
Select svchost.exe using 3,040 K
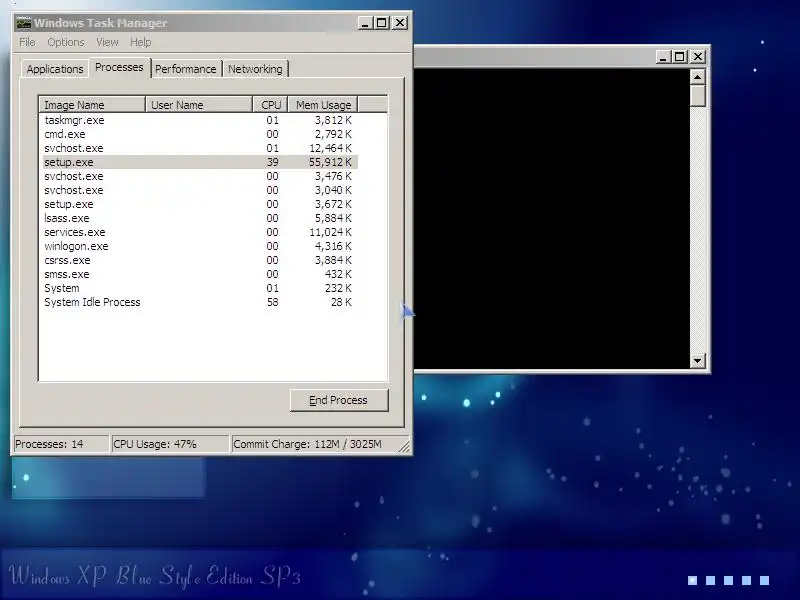pyautogui.click(x=199, y=190)
